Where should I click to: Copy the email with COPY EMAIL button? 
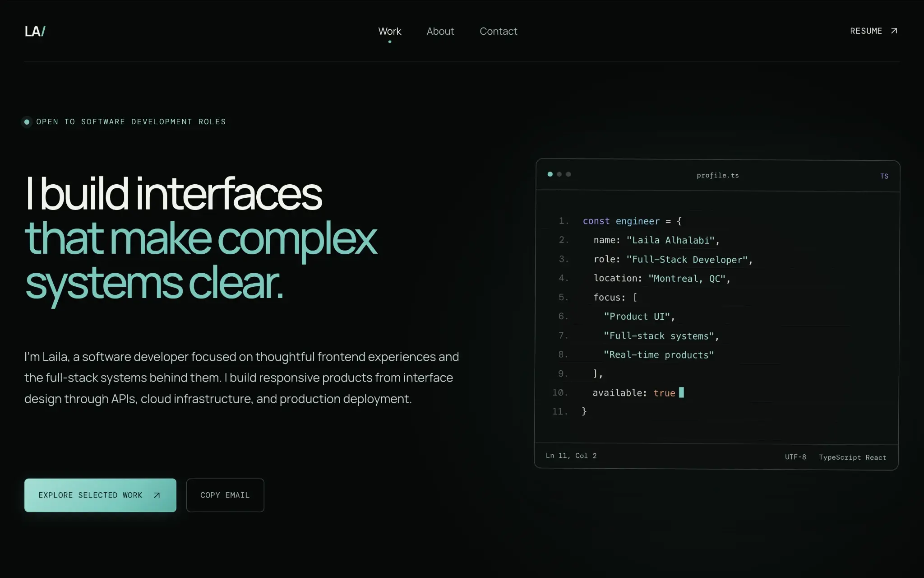coord(225,495)
